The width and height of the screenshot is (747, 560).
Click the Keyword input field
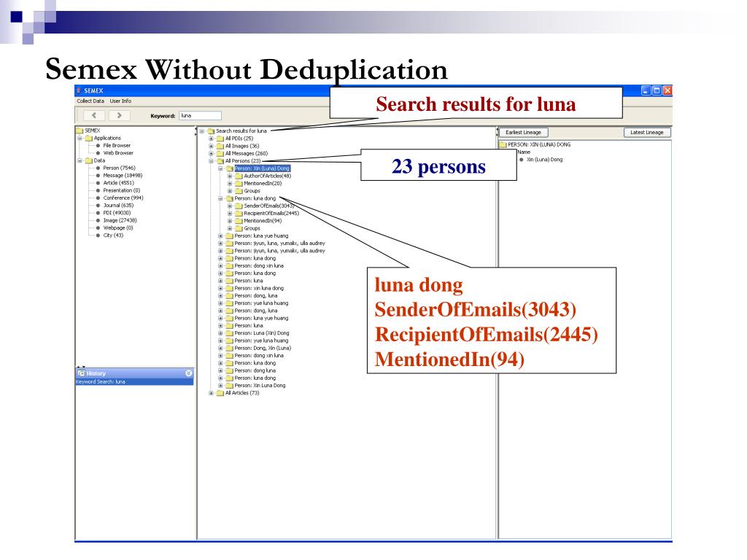(200, 116)
